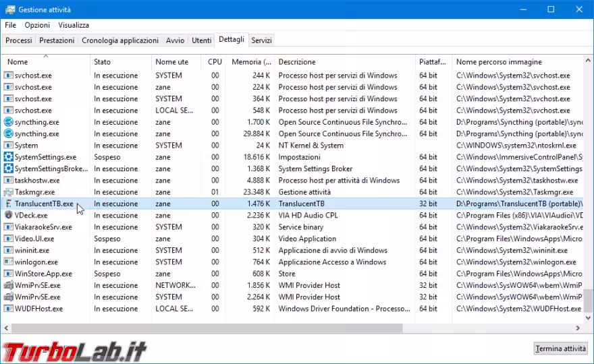
Task: Open the Opzioni menu
Action: 37,25
